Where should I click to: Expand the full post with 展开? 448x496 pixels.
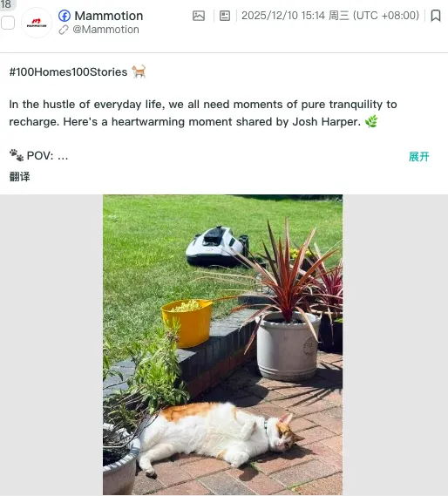(419, 156)
